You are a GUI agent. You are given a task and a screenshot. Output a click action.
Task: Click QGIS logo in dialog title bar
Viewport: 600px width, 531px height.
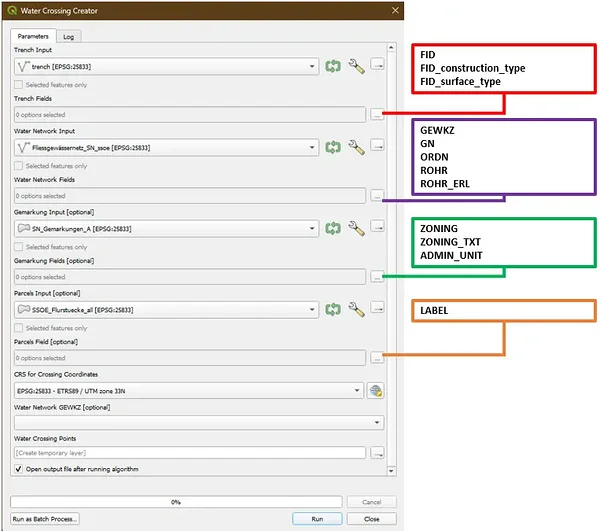point(12,10)
